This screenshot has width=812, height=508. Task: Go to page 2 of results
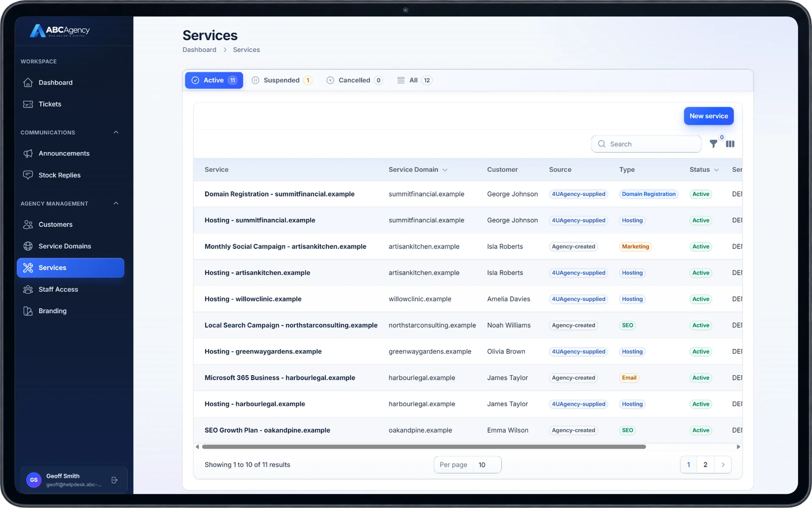(705, 465)
